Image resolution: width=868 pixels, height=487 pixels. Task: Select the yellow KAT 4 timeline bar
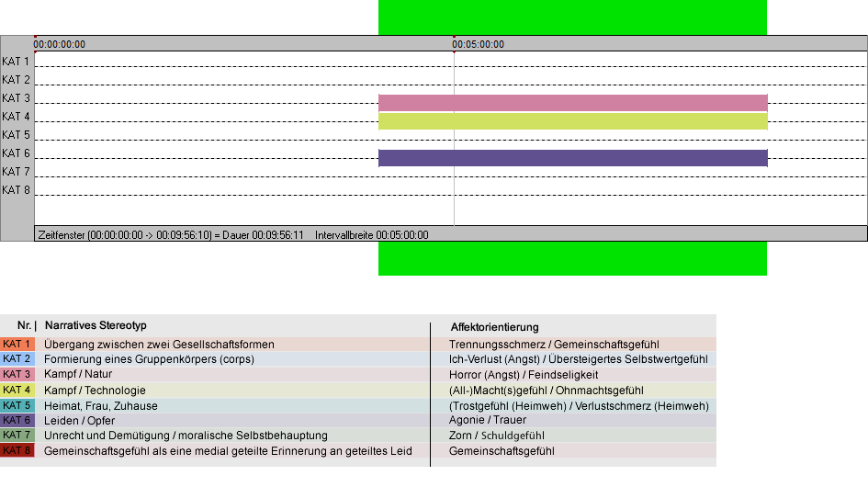(x=573, y=121)
